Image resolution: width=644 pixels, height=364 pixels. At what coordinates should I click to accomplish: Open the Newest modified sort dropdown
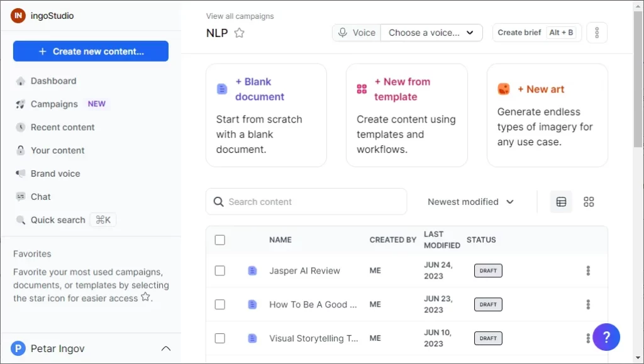[x=470, y=202]
